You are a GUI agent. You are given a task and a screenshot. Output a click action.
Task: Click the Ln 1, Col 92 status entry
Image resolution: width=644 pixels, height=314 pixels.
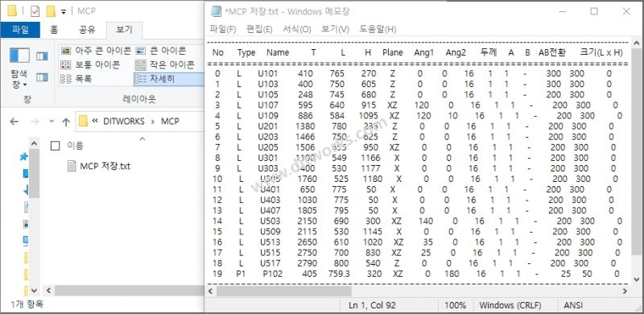[x=372, y=305]
